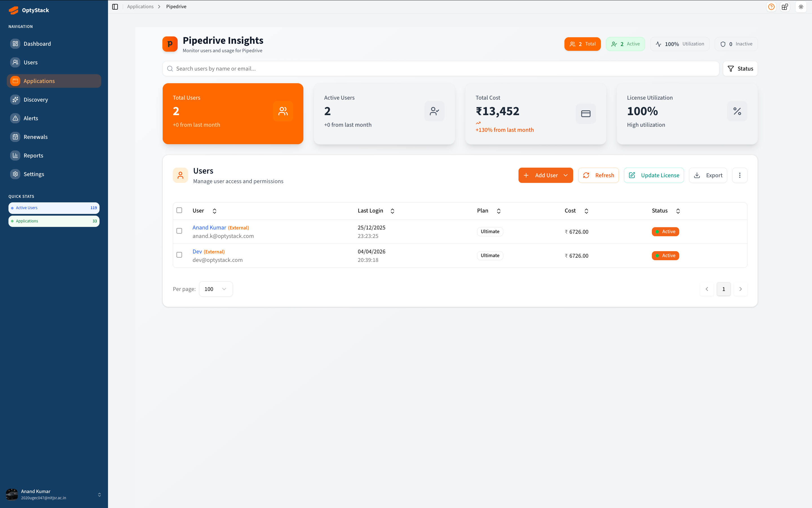The width and height of the screenshot is (812, 508).
Task: Click the 2 Active pill
Action: [625, 44]
